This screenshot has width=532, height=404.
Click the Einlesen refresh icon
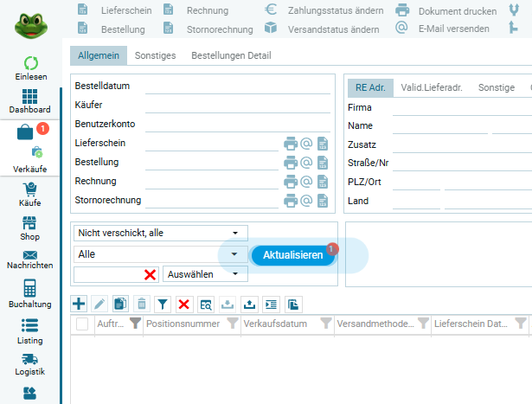(30, 64)
